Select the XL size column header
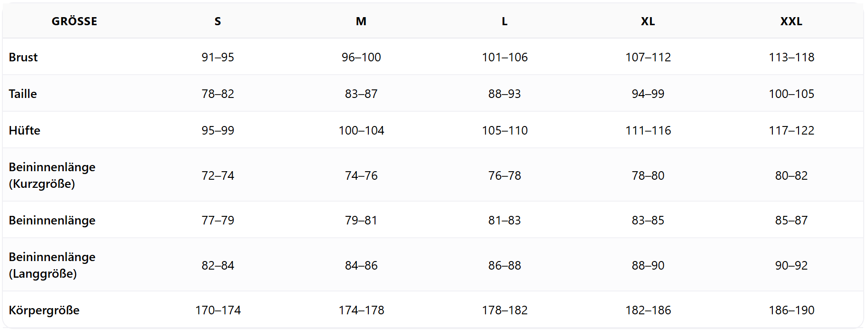 [648, 21]
